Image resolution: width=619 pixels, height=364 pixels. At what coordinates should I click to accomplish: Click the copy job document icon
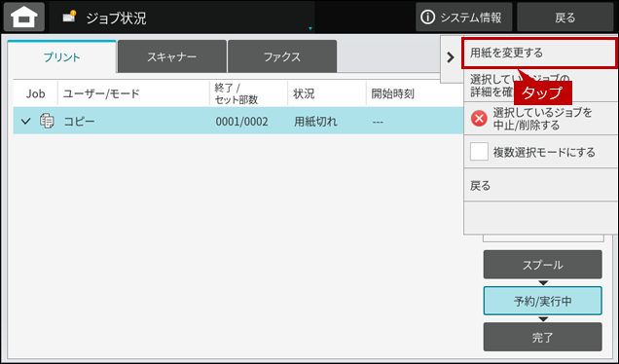pos(47,121)
